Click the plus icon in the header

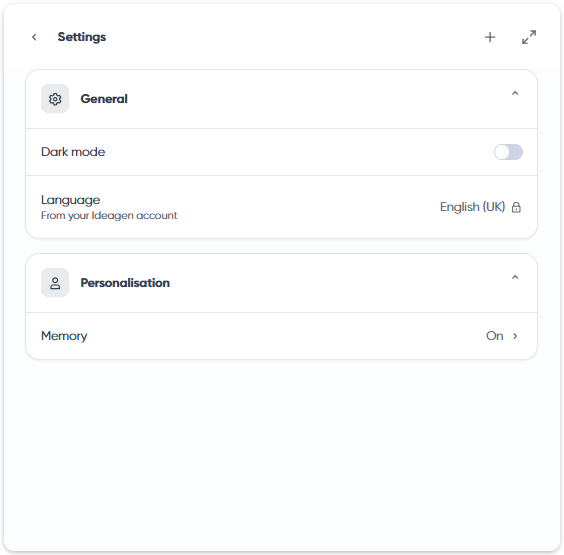click(x=490, y=37)
